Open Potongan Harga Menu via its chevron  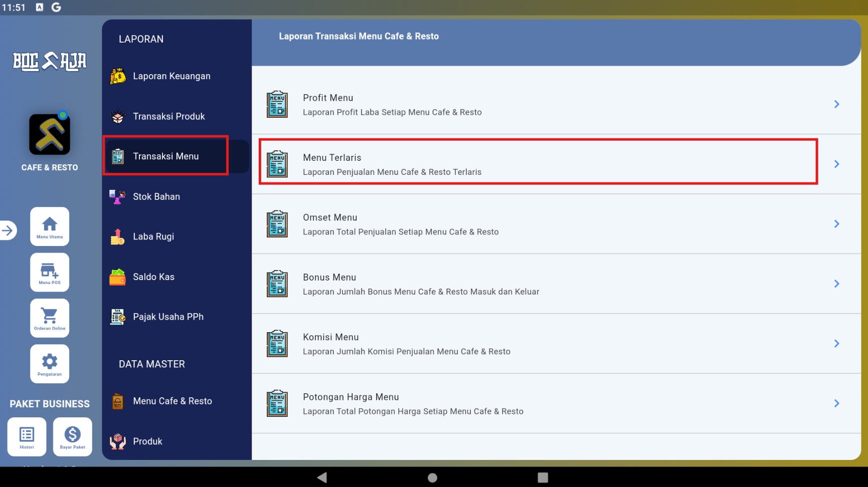(x=836, y=403)
